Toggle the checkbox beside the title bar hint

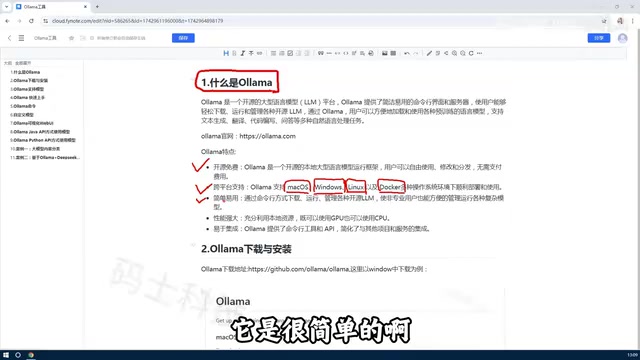(x=92, y=38)
